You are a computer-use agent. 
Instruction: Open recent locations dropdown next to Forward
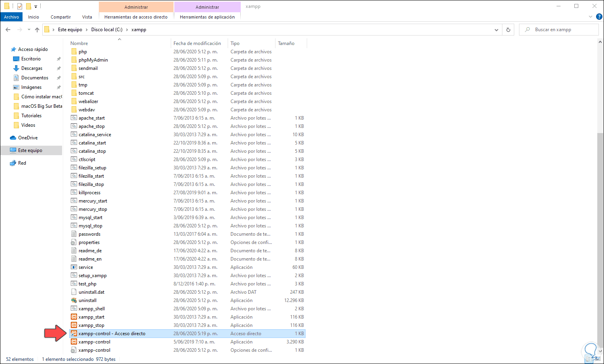29,30
